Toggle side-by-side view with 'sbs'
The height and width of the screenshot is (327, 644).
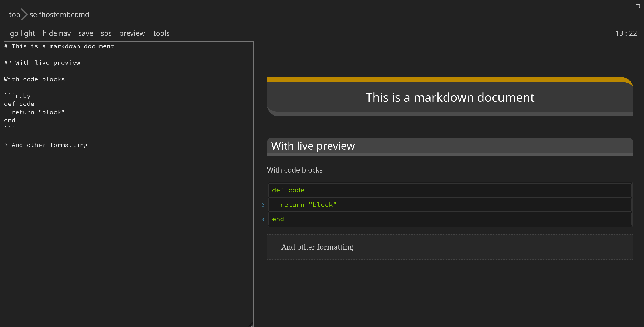click(106, 33)
